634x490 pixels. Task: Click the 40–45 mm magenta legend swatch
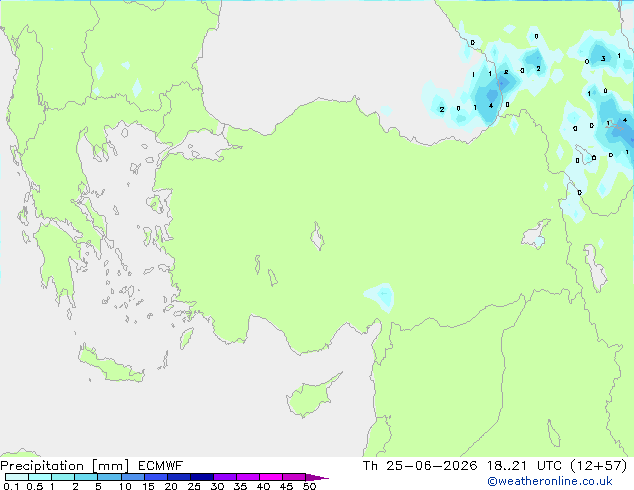point(271,477)
